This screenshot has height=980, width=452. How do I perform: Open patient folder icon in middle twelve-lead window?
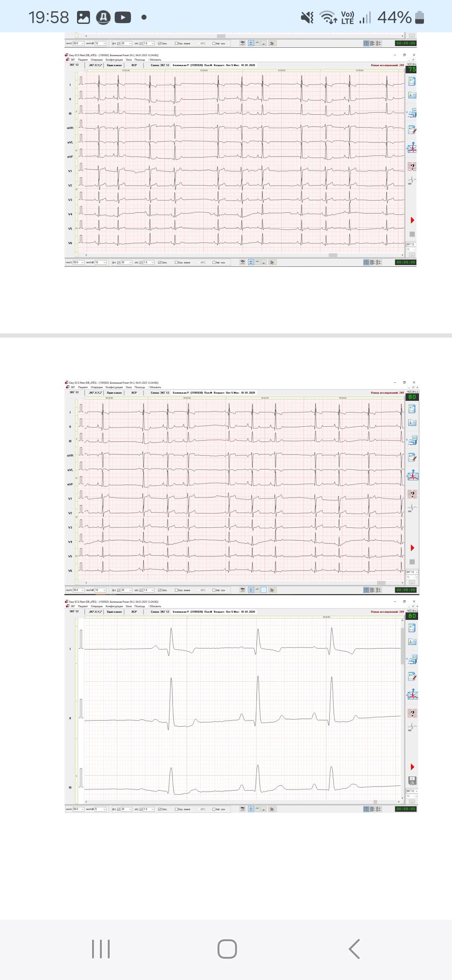click(412, 423)
